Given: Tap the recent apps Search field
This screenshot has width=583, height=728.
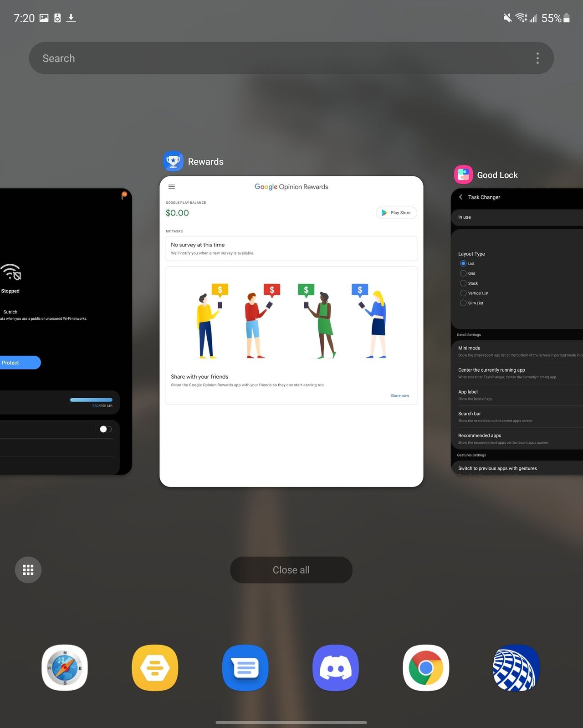Looking at the screenshot, I should 291,58.
